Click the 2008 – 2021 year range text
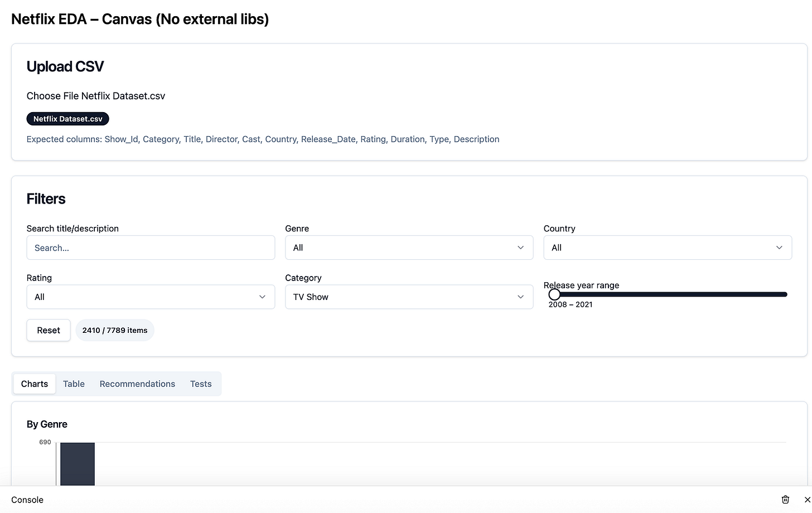 [571, 304]
